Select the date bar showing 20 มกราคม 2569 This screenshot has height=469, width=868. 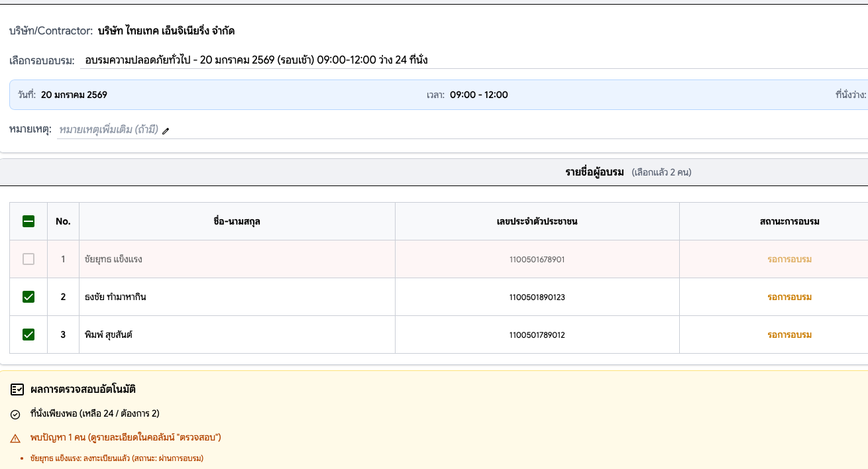coord(434,95)
